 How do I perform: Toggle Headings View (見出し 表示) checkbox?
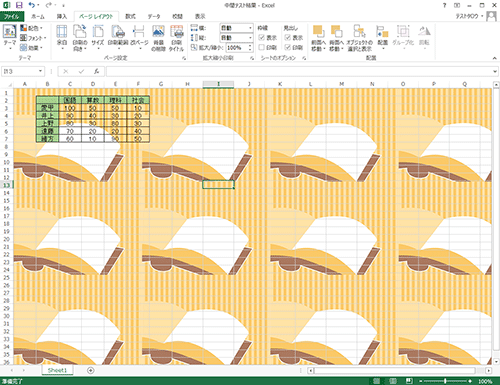(x=288, y=37)
